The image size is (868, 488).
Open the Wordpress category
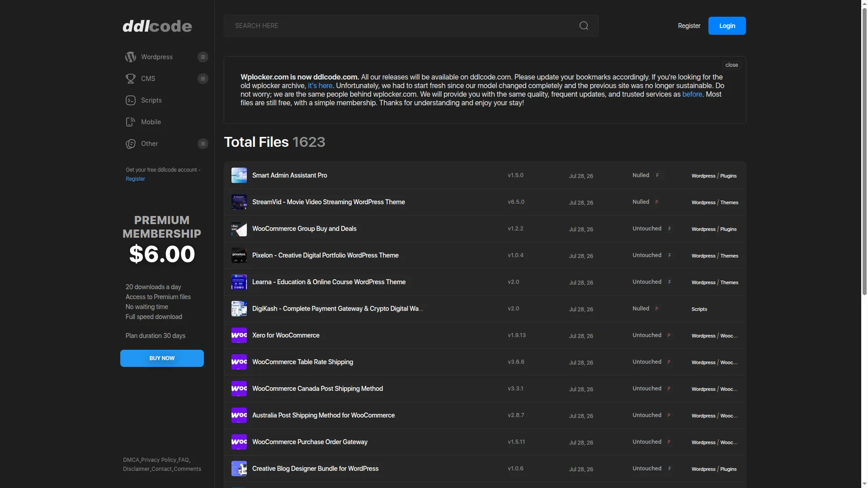(x=157, y=57)
